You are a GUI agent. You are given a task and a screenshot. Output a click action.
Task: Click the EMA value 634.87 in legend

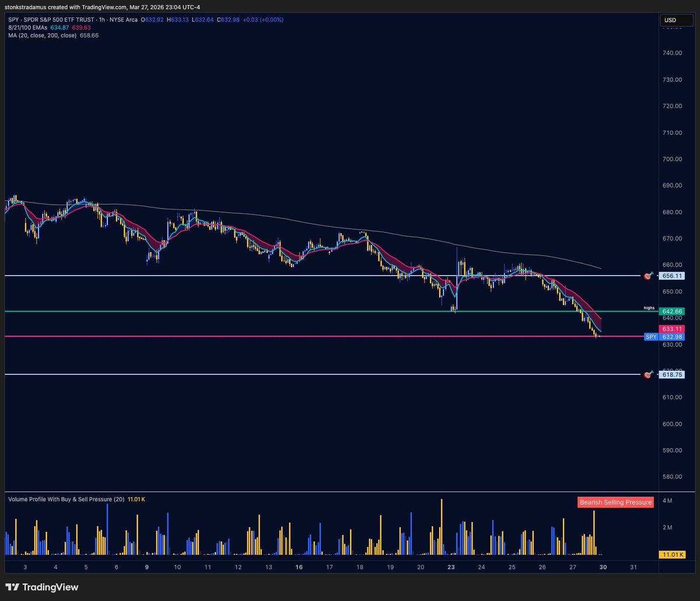60,27
